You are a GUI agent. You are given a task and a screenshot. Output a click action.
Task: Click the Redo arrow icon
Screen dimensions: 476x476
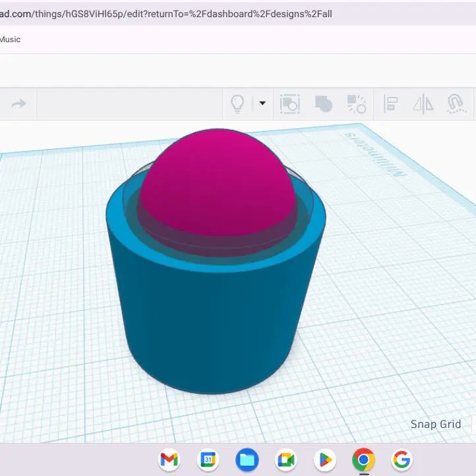tap(19, 104)
